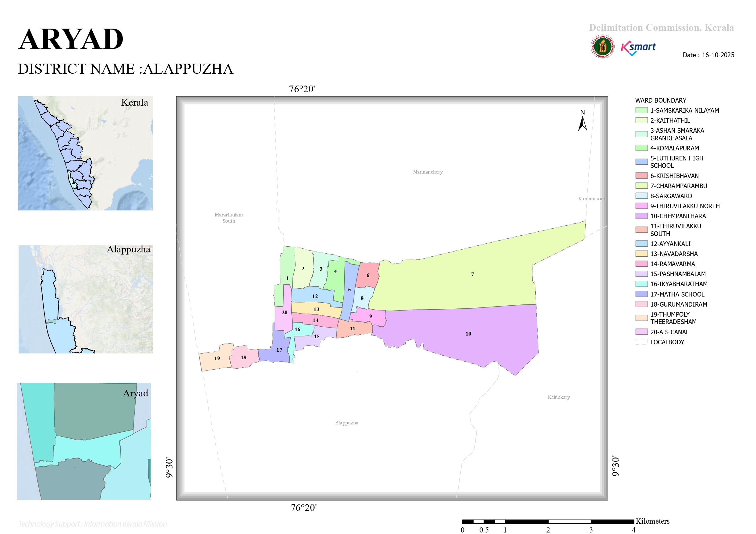The image size is (756, 534).
Task: Click legend swatch for 18-GURUMANDIRAM
Action: [x=641, y=304]
